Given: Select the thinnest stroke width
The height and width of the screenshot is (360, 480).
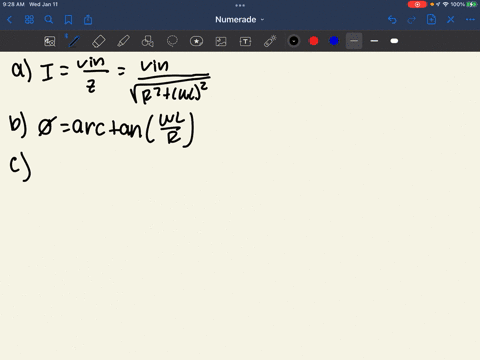Looking at the screenshot, I should point(354,41).
